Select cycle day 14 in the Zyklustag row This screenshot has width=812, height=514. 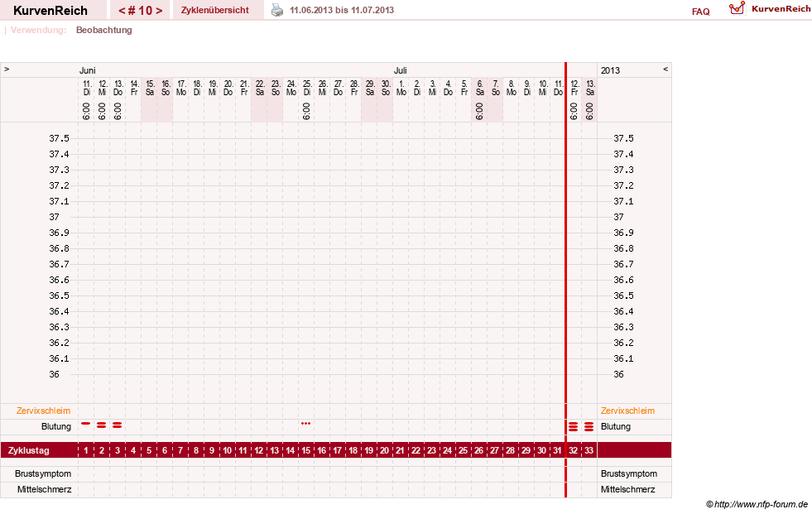(291, 450)
